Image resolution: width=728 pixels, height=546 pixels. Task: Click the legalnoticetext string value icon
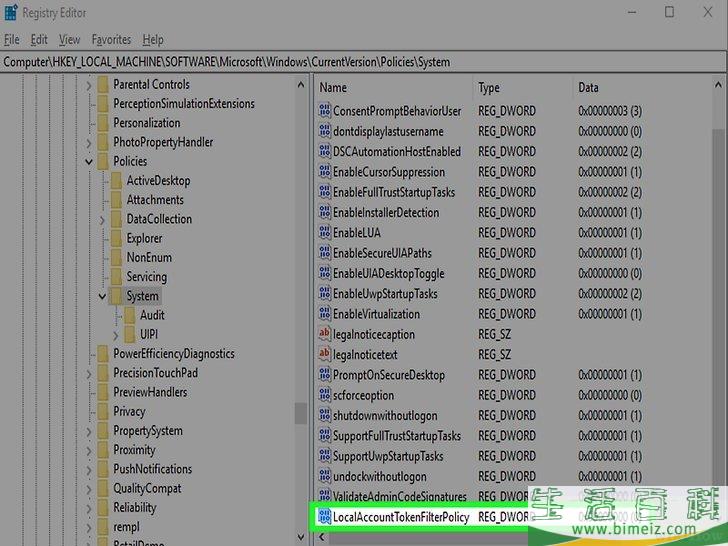click(324, 354)
